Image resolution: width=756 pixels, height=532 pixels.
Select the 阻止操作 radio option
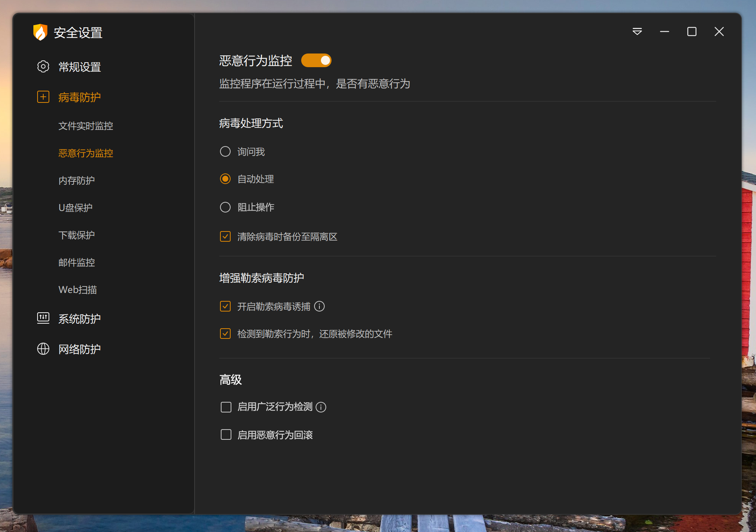pos(225,207)
